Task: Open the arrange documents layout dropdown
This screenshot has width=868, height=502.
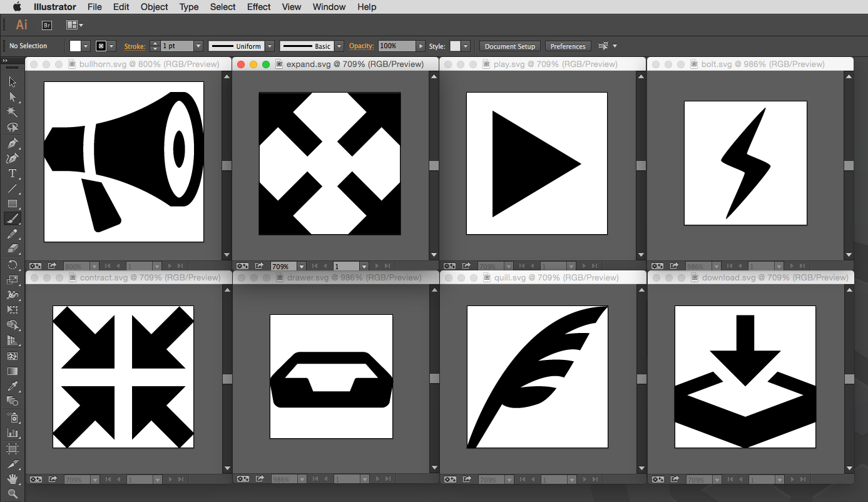Action: point(74,25)
